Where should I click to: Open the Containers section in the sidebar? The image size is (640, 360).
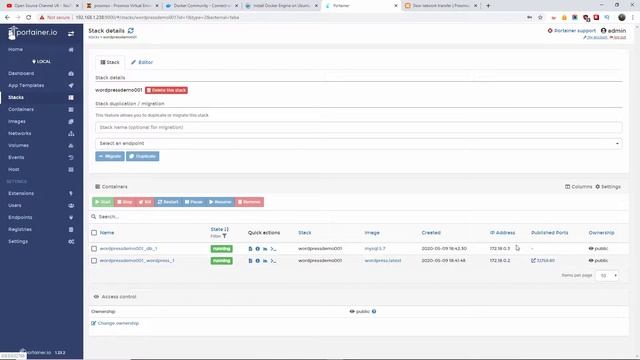click(x=21, y=109)
